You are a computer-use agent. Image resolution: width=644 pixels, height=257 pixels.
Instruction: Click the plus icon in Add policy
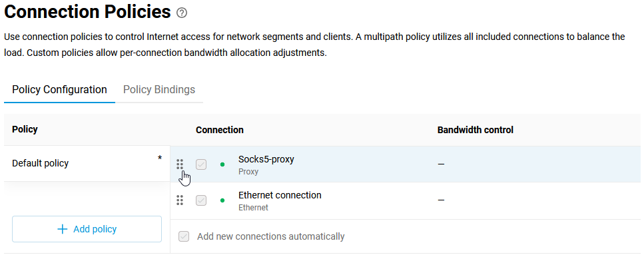pyautogui.click(x=62, y=229)
